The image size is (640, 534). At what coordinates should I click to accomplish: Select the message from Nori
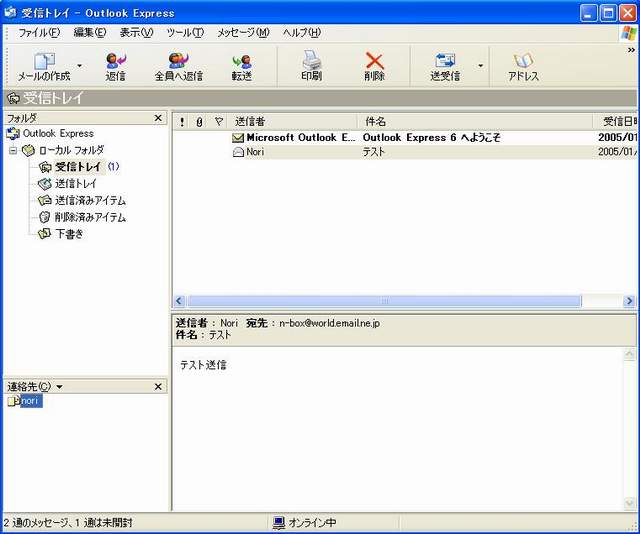click(x=404, y=152)
